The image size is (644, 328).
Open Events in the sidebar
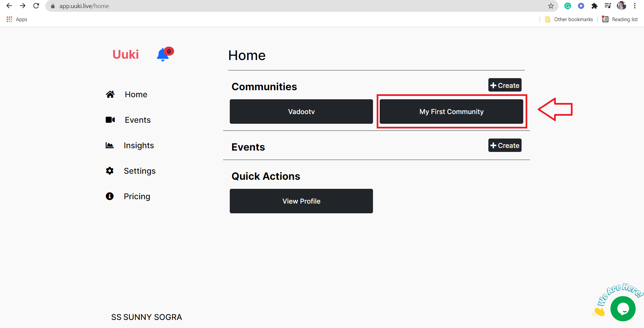(x=138, y=120)
